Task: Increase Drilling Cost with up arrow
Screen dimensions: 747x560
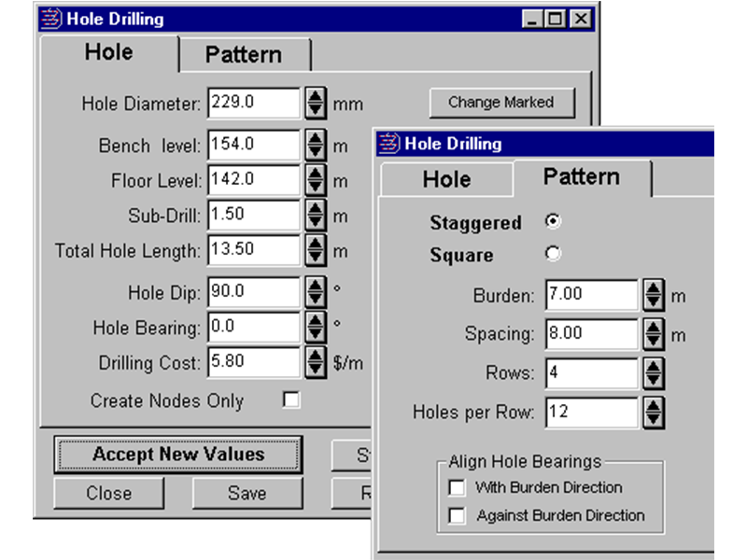Action: click(x=316, y=356)
